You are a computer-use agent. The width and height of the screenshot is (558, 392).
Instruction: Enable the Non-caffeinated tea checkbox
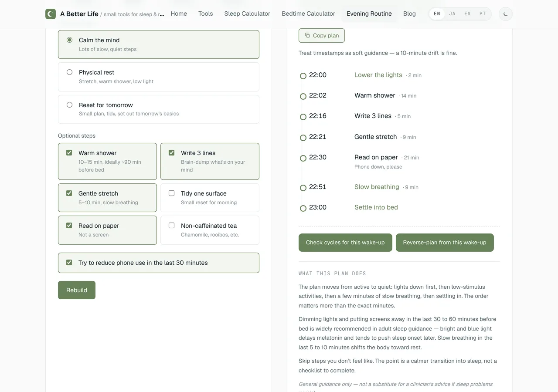tap(171, 225)
